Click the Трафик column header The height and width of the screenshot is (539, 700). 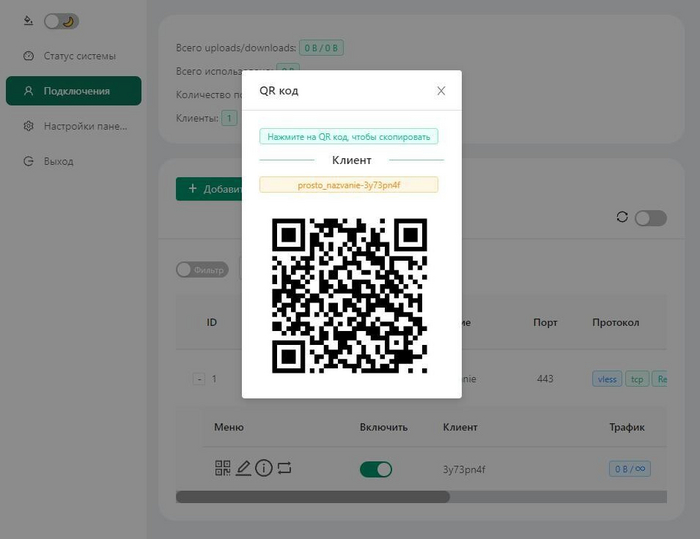(627, 427)
